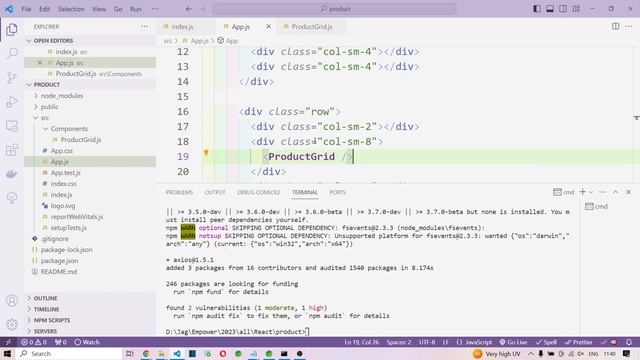640x360 pixels.
Task: Open the Search view in activity bar
Action: tap(12, 53)
